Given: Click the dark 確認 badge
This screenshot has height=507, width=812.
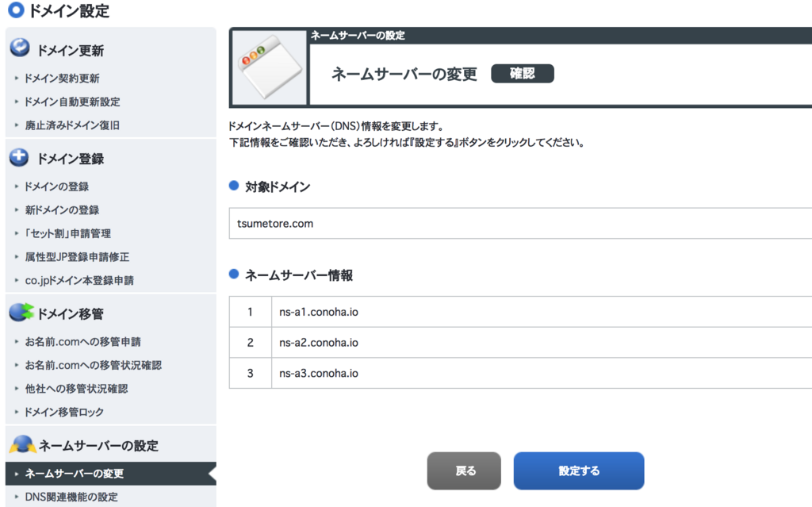Looking at the screenshot, I should coord(523,73).
